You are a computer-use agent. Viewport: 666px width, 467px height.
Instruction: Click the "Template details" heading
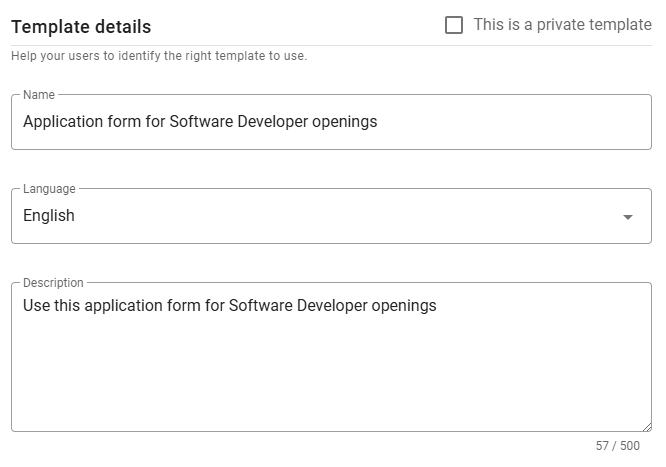click(81, 27)
